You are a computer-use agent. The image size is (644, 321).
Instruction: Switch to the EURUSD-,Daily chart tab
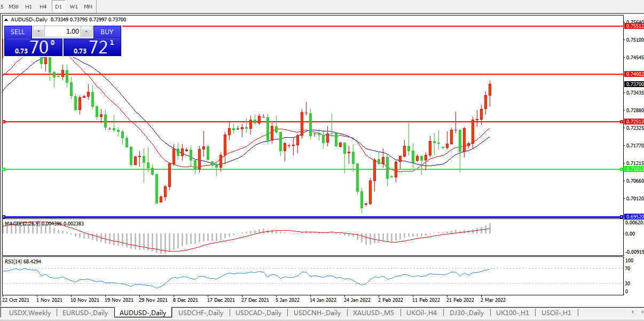click(85, 313)
